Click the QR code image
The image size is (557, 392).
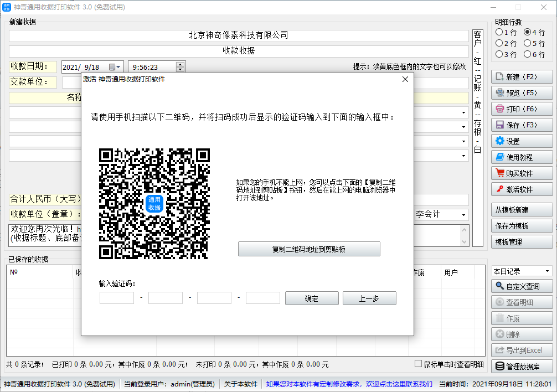154,203
